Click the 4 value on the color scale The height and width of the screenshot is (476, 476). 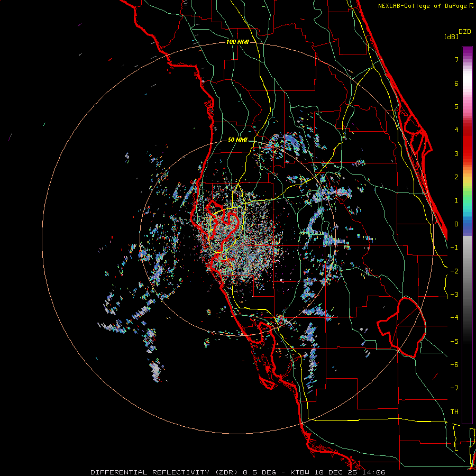click(x=456, y=130)
